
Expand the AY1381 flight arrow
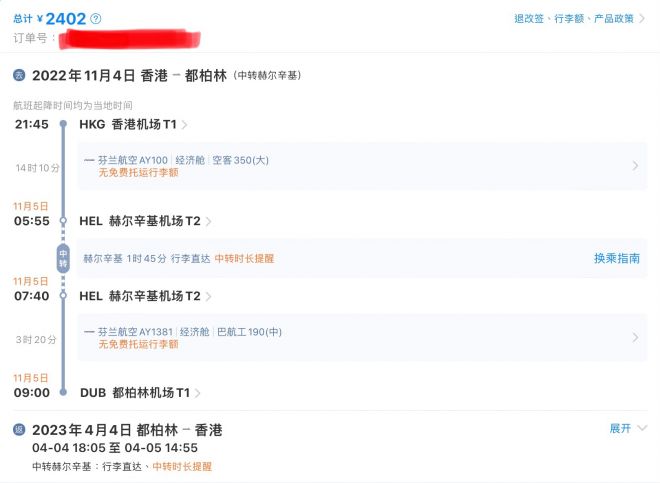[x=635, y=337]
